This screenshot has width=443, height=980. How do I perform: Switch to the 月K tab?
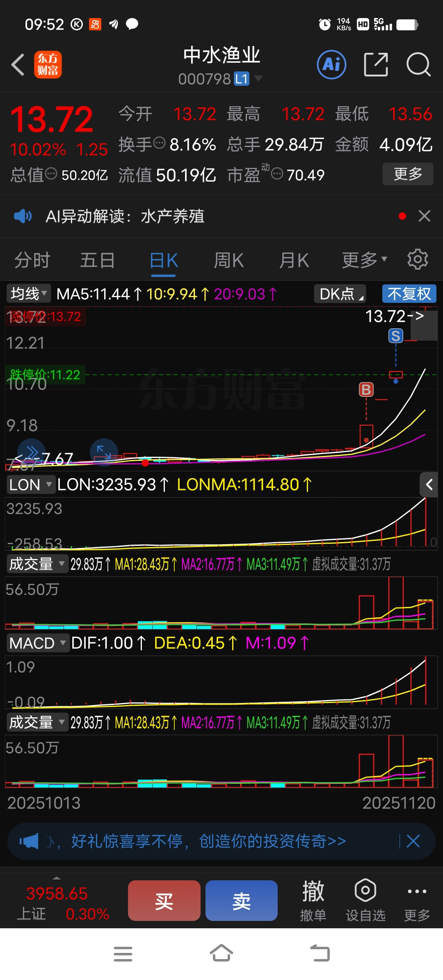coord(294,260)
